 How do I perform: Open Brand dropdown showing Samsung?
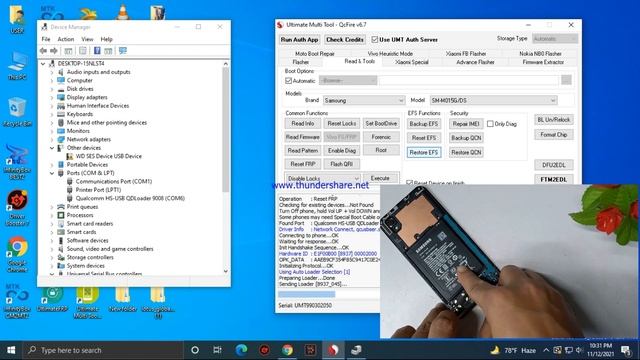coord(364,100)
